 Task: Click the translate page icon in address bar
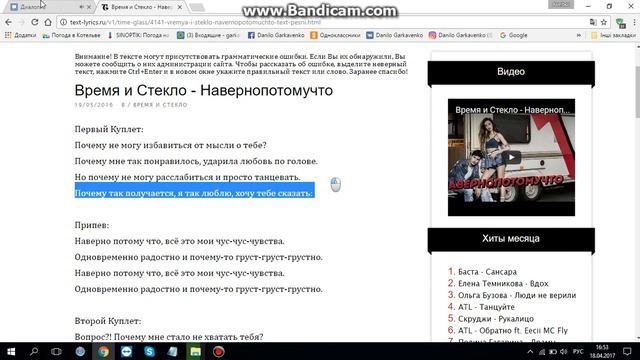tap(593, 22)
